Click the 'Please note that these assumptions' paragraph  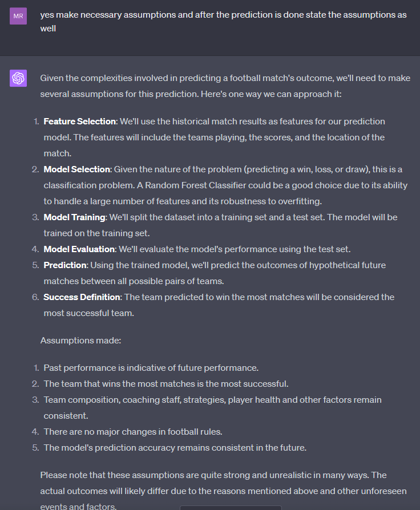[x=223, y=491]
